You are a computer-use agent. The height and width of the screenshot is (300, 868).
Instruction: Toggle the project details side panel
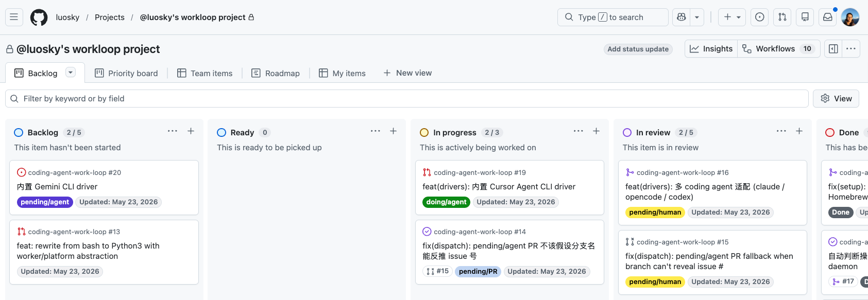coord(833,49)
